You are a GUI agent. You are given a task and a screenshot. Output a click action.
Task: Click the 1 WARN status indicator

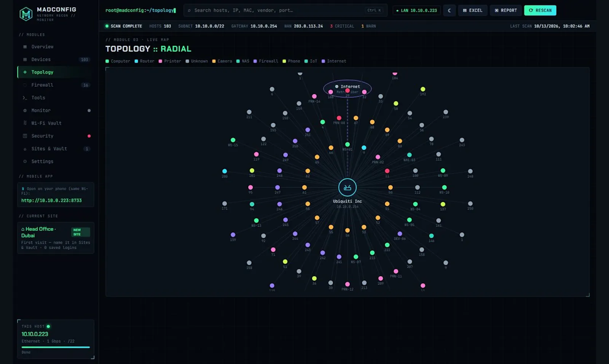[368, 26]
